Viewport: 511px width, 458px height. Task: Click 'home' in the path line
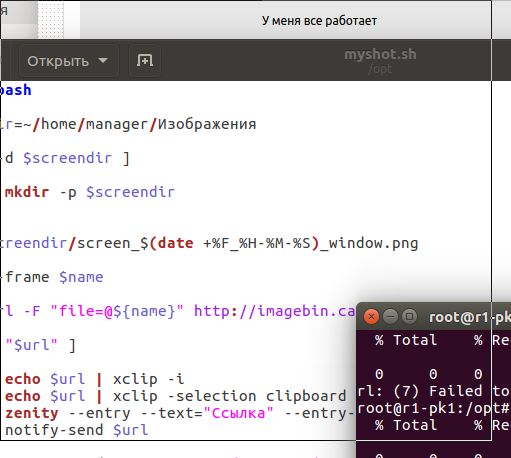[59, 124]
